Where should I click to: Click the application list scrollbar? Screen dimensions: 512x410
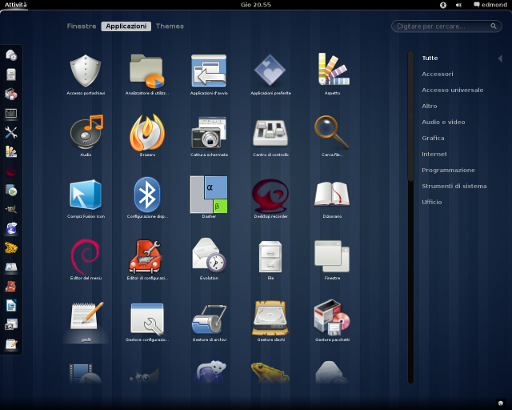click(411, 116)
